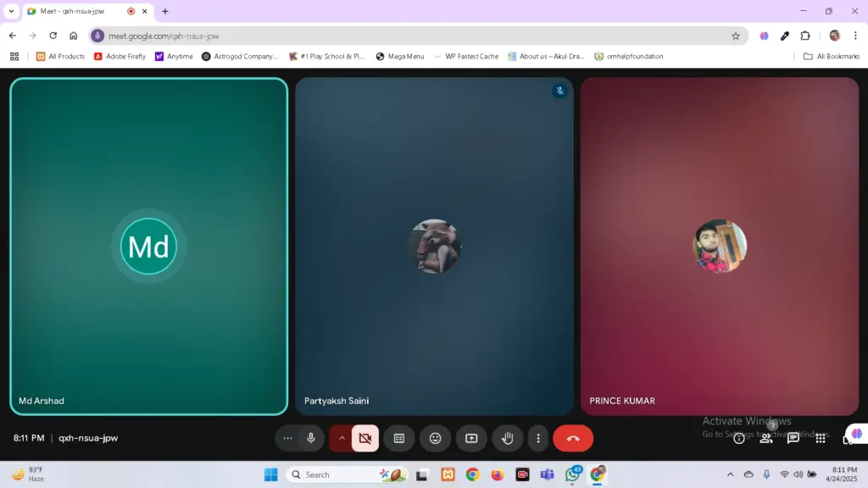Toggle closed captions on
The width and height of the screenshot is (868, 488).
point(399,438)
